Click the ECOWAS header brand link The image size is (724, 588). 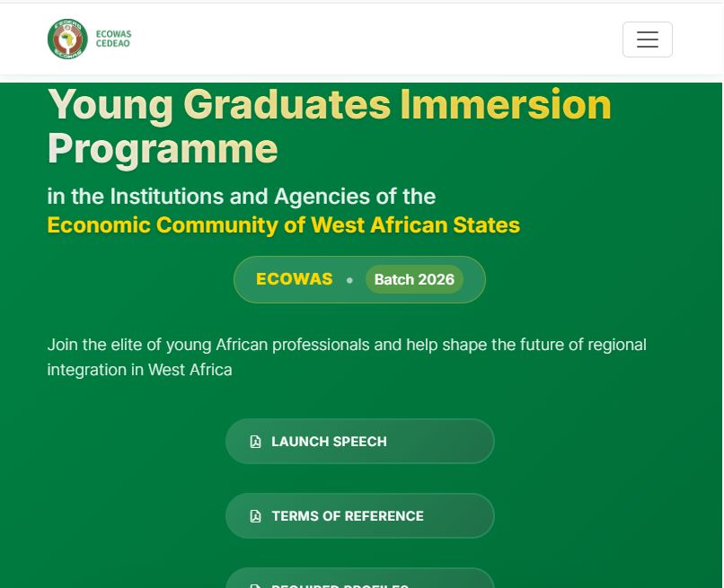click(89, 39)
